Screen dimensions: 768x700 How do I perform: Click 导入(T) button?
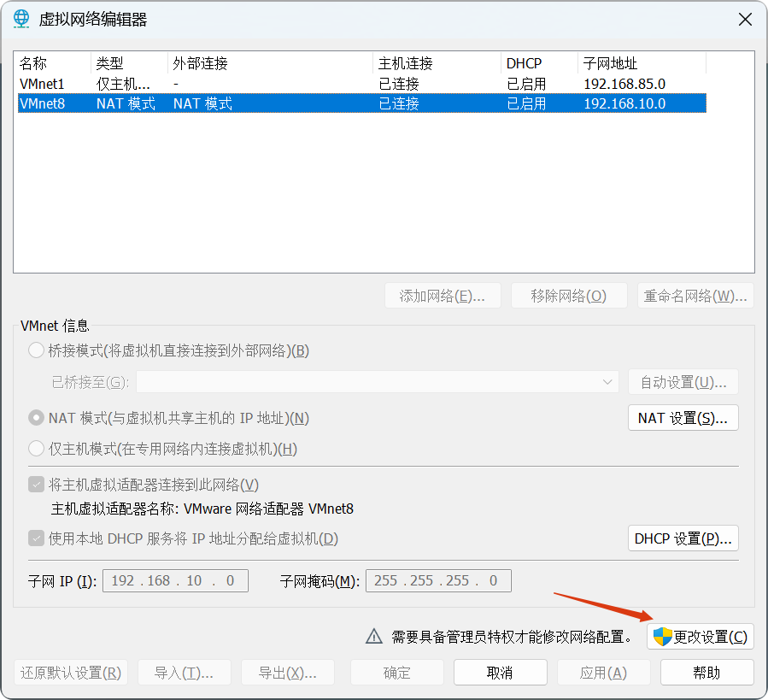coord(185,672)
